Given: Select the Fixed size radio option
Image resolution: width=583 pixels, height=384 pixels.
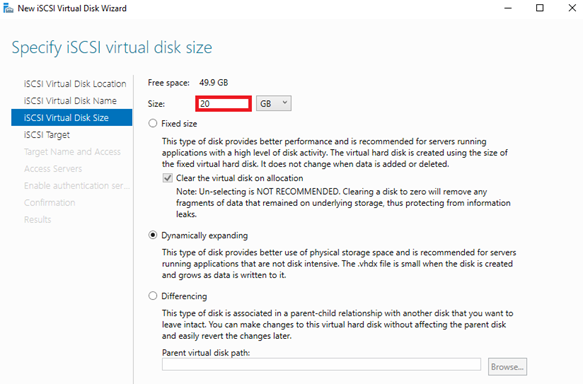Looking at the screenshot, I should [x=152, y=123].
